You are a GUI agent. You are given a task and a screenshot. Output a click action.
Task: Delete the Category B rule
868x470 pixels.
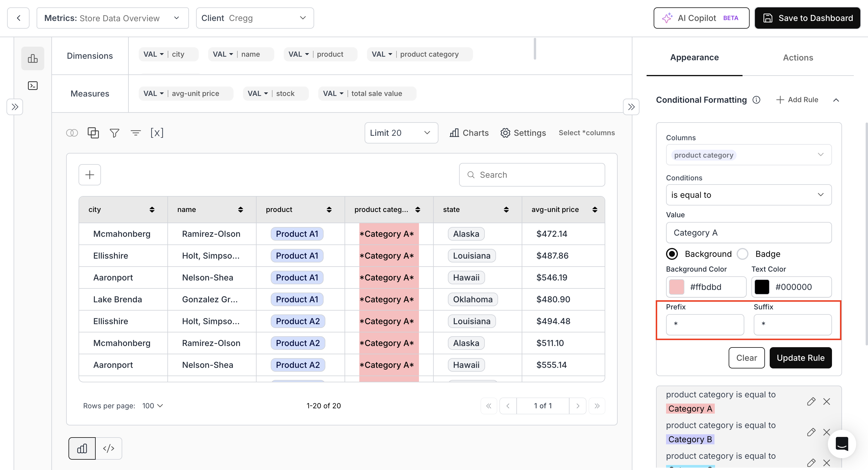pos(827,432)
